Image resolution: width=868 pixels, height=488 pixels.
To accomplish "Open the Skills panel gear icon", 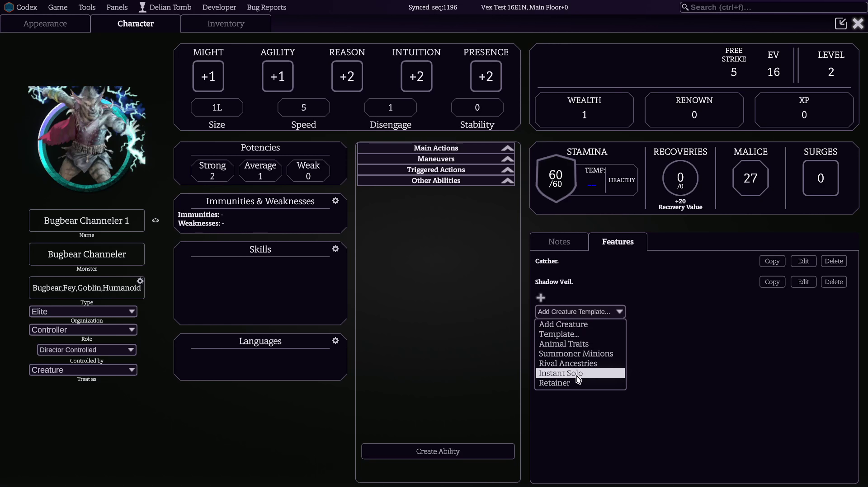I will click(335, 249).
